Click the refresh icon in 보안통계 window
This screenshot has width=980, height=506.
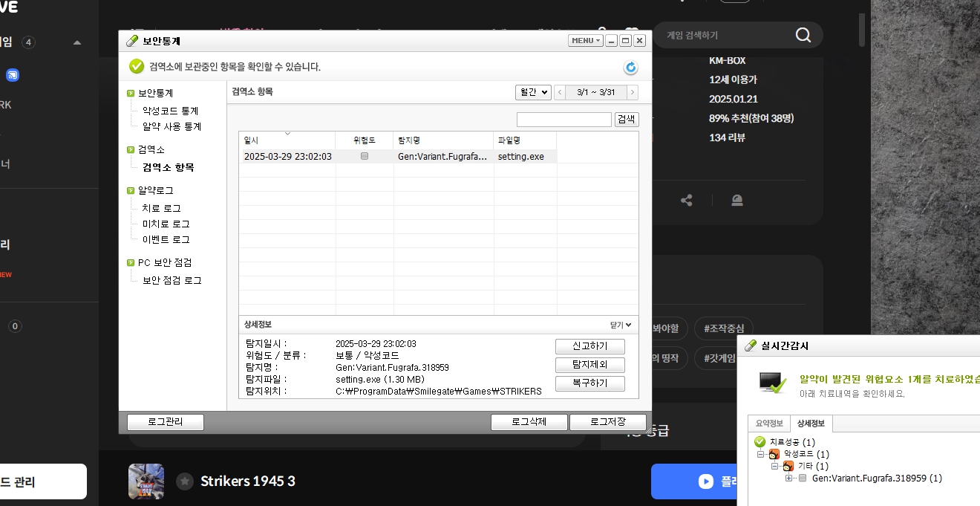630,68
